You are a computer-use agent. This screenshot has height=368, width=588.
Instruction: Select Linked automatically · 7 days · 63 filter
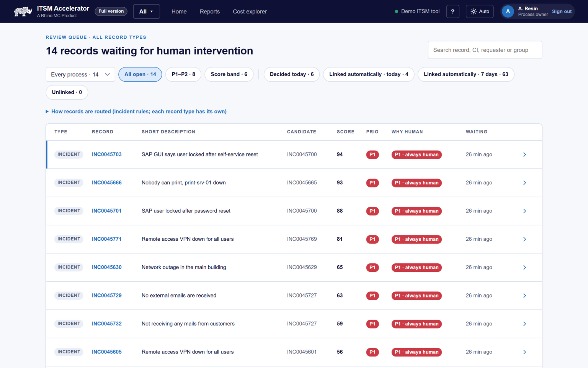tap(466, 74)
